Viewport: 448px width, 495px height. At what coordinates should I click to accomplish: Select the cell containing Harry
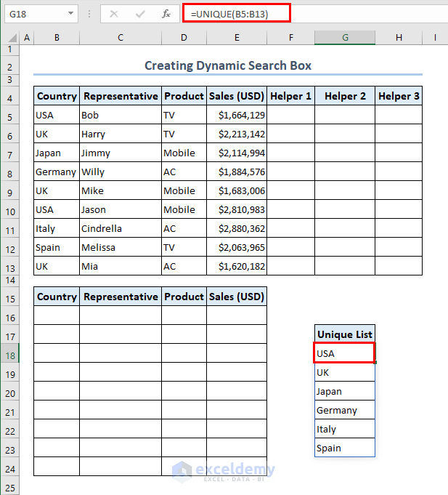click(x=121, y=134)
